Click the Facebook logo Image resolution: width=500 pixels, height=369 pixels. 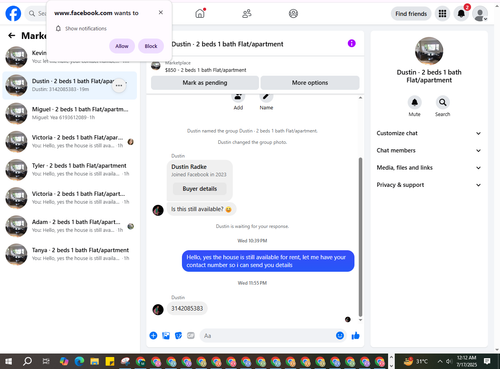(13, 14)
